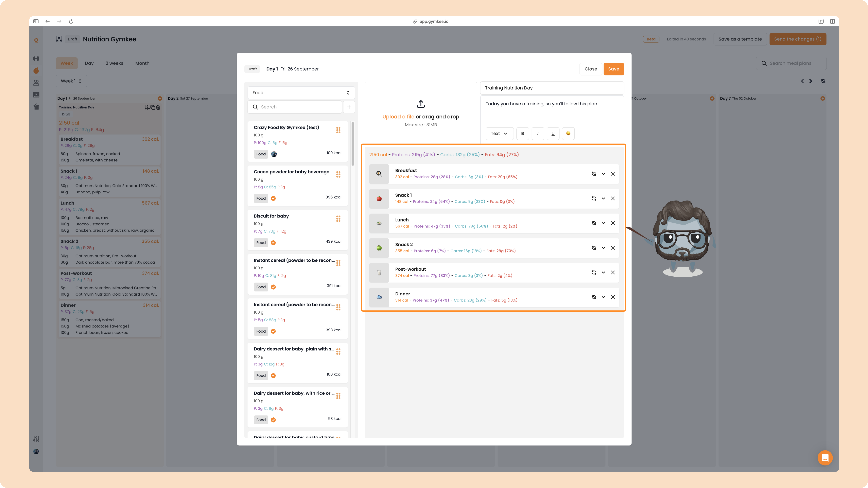The height and width of the screenshot is (488, 868).
Task: Click the Snack 2 green apple icon
Action: pyautogui.click(x=379, y=248)
